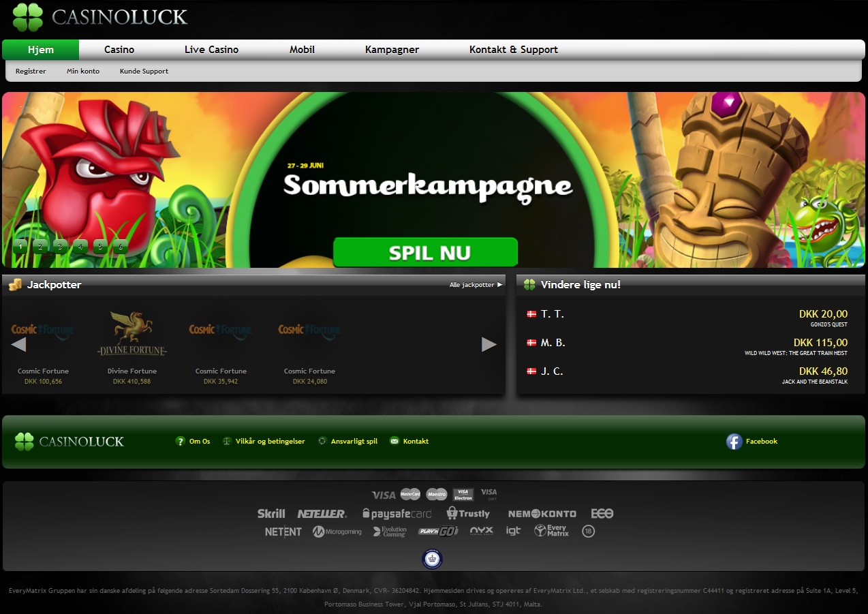The image size is (868, 614).
Task: Switch to banner slide 6
Action: tap(121, 246)
